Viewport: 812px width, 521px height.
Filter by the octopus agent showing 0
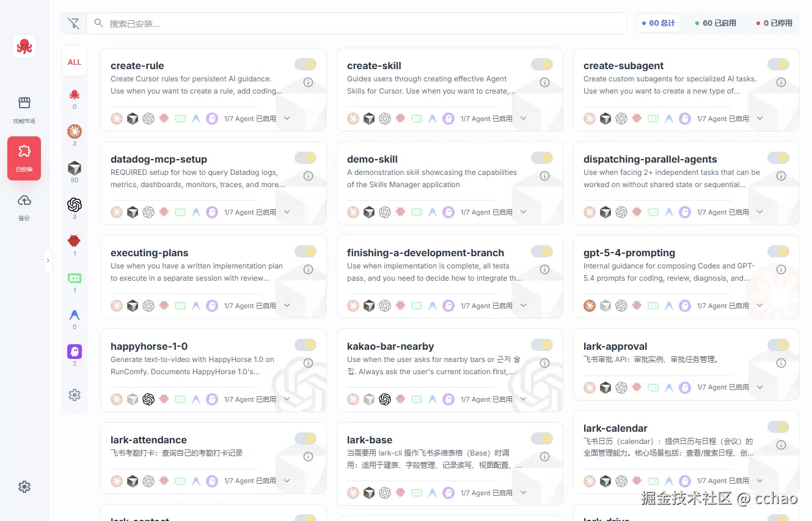click(x=75, y=98)
